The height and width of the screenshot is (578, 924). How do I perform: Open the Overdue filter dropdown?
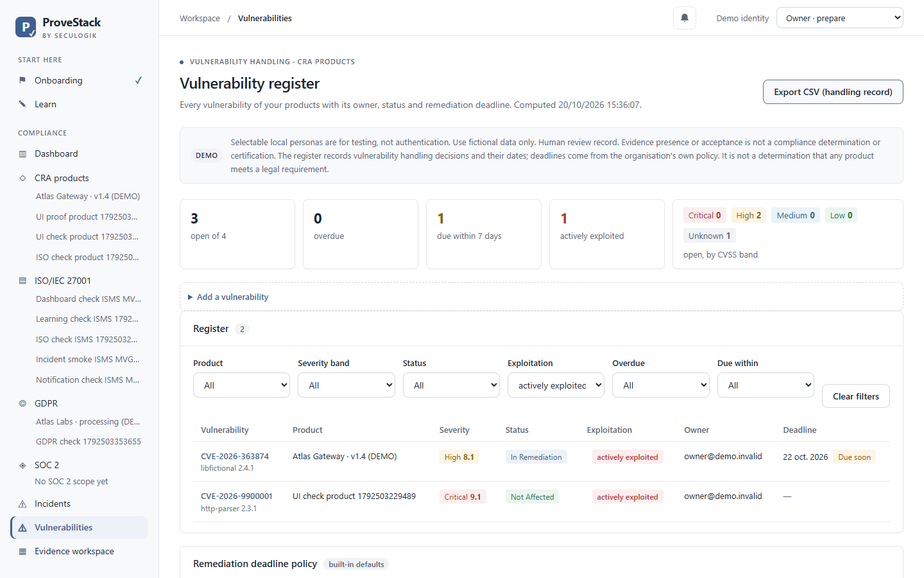pos(661,385)
